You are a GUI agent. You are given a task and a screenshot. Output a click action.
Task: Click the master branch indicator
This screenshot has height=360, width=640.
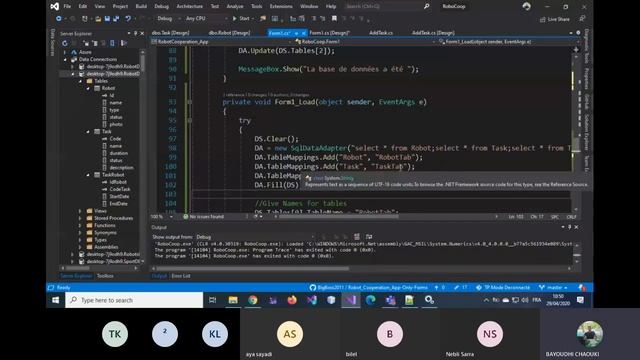point(553,287)
